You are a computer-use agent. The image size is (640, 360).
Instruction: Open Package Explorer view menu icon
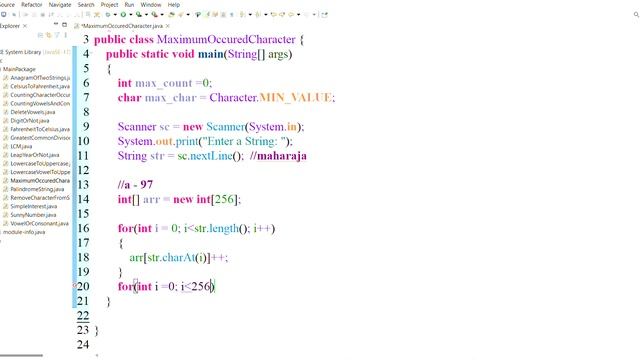[65, 35]
